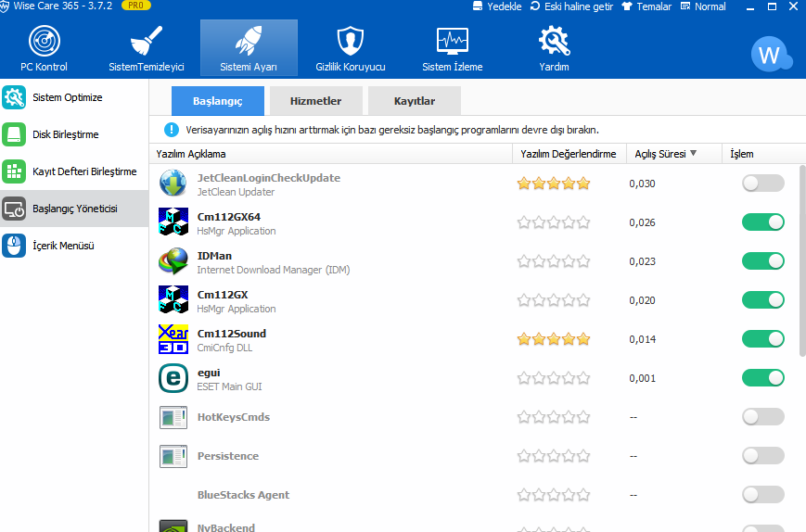Click the Persistence program icon
The image size is (806, 532).
pos(173,456)
